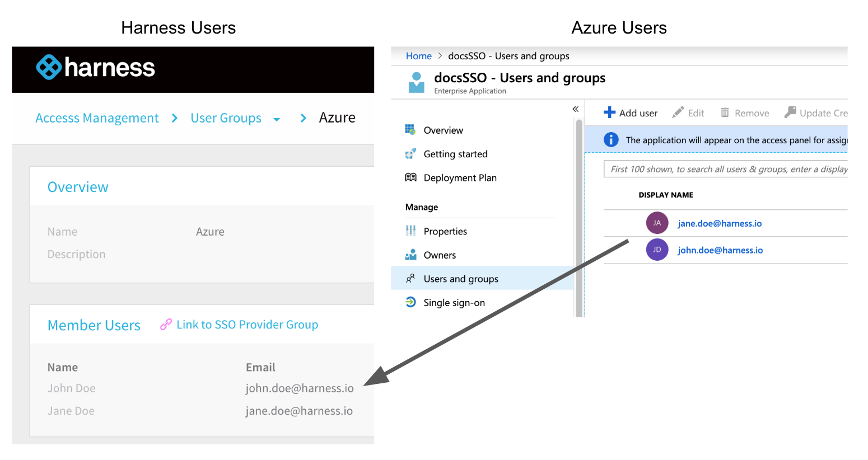Click the Owners people icon

(410, 255)
